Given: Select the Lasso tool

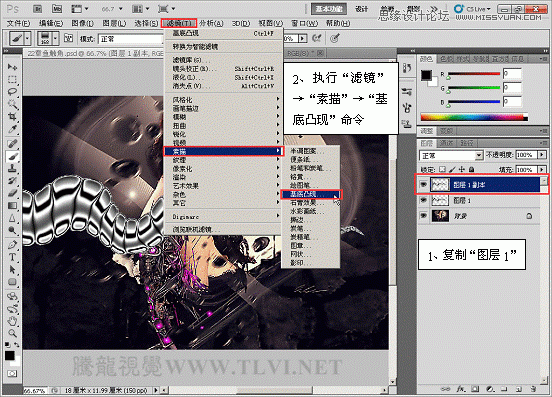Looking at the screenshot, I should pos(12,92).
